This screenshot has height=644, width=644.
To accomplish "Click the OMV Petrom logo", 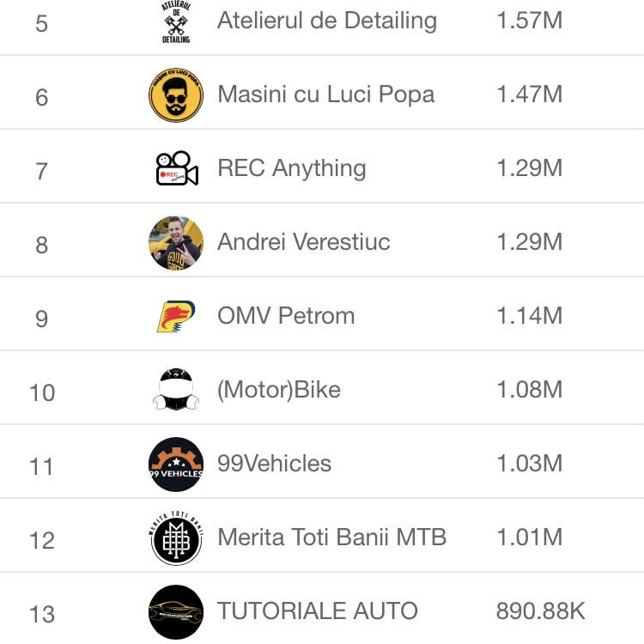I will pos(176,316).
